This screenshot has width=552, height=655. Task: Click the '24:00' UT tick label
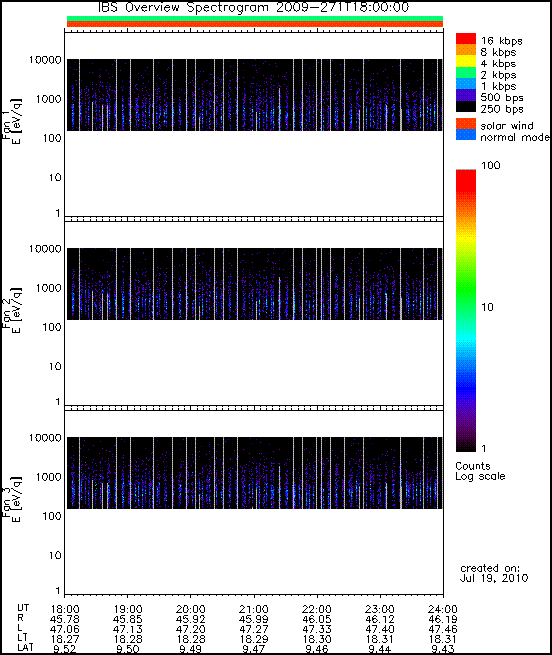pyautogui.click(x=443, y=609)
